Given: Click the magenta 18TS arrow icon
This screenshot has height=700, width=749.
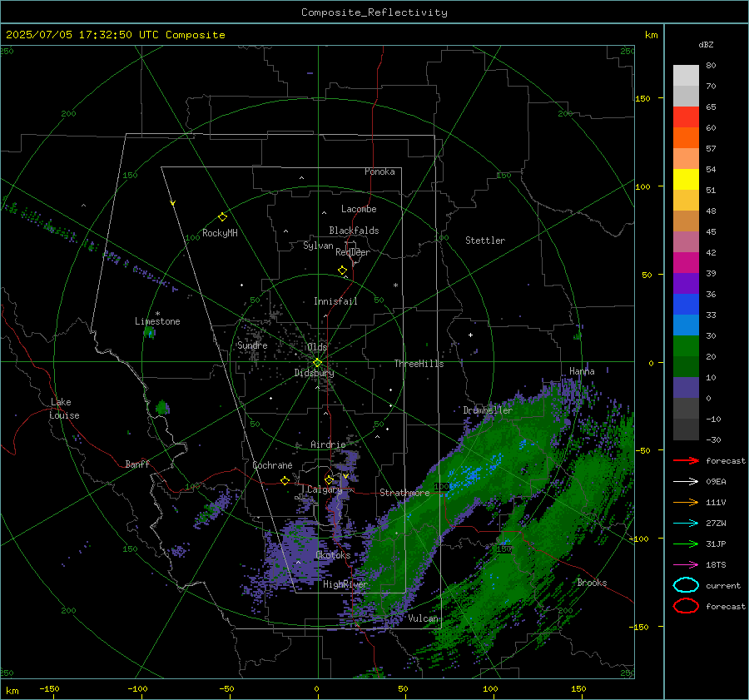Looking at the screenshot, I should (x=686, y=565).
